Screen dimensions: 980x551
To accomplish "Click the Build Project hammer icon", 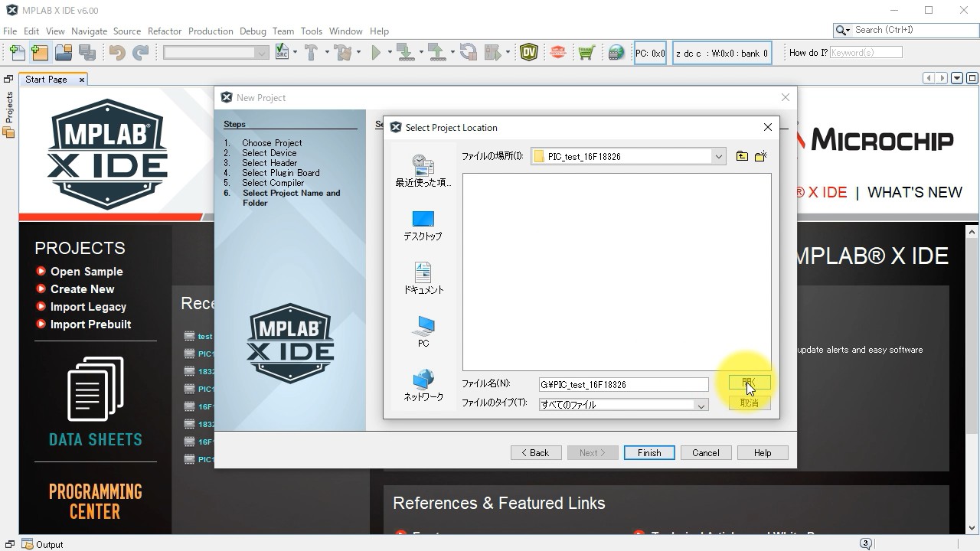I will click(x=311, y=53).
